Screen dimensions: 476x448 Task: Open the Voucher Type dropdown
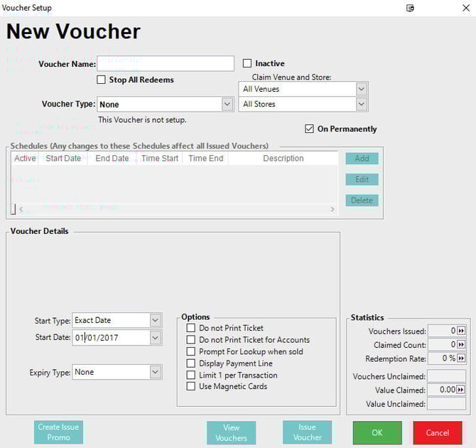point(227,104)
